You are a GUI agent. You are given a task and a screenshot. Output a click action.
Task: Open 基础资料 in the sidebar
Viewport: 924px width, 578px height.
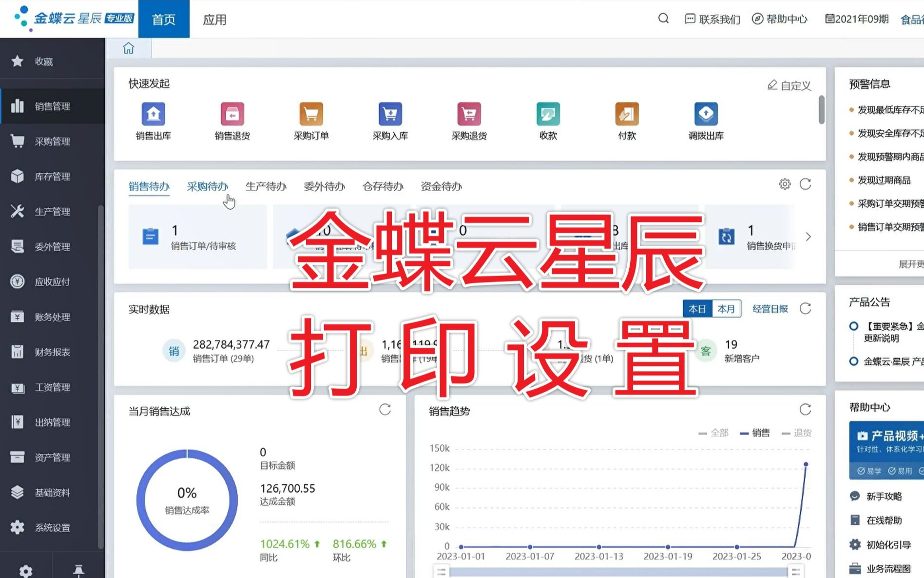click(53, 493)
